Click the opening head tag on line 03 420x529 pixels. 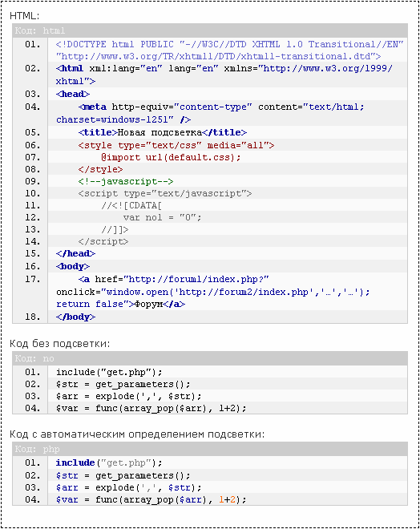[73, 94]
